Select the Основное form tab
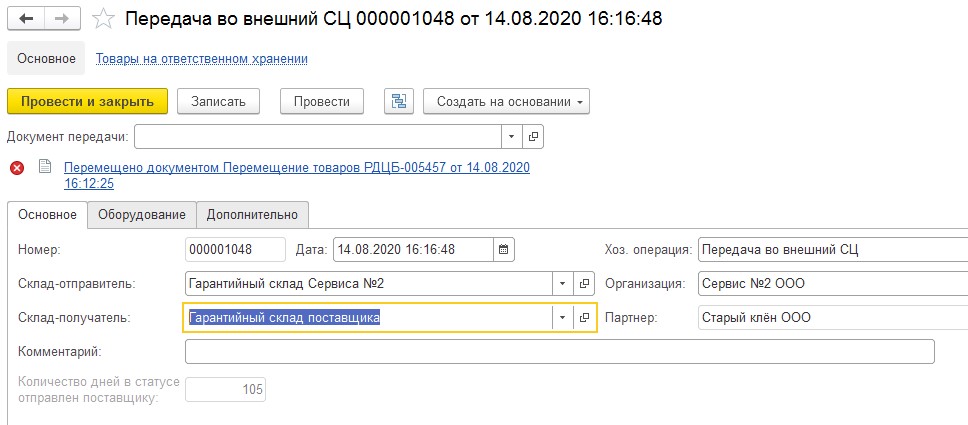 (x=48, y=215)
